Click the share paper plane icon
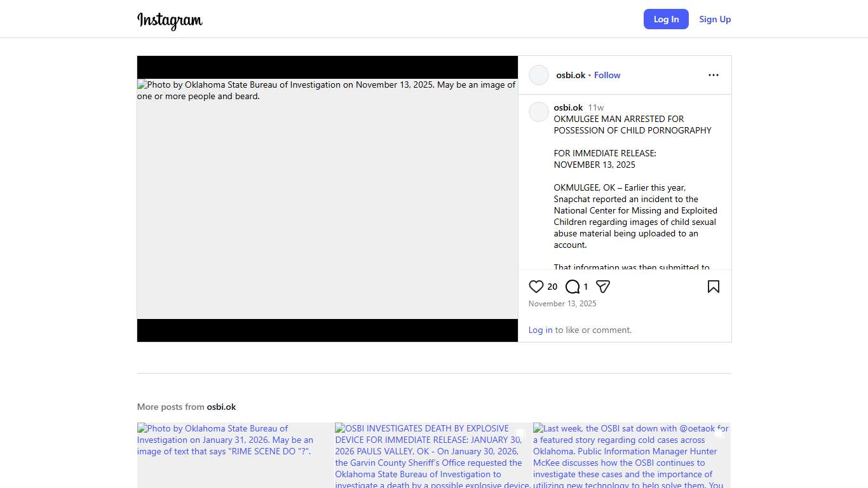 click(603, 287)
